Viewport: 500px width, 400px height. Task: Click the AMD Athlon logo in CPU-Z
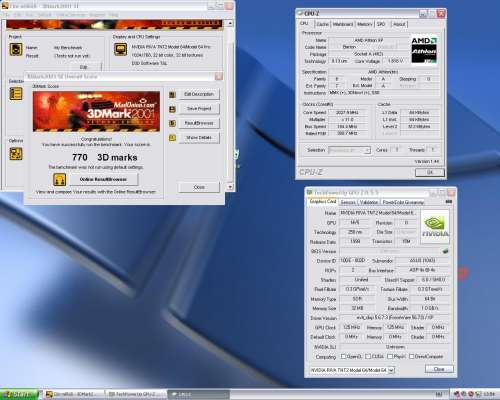(424, 50)
